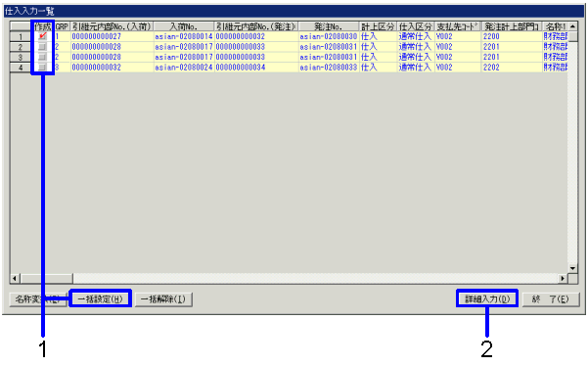Image resolution: width=588 pixels, height=366 pixels.
Task: Click the 引継元内部No.(発注) column header
Action: (256, 26)
